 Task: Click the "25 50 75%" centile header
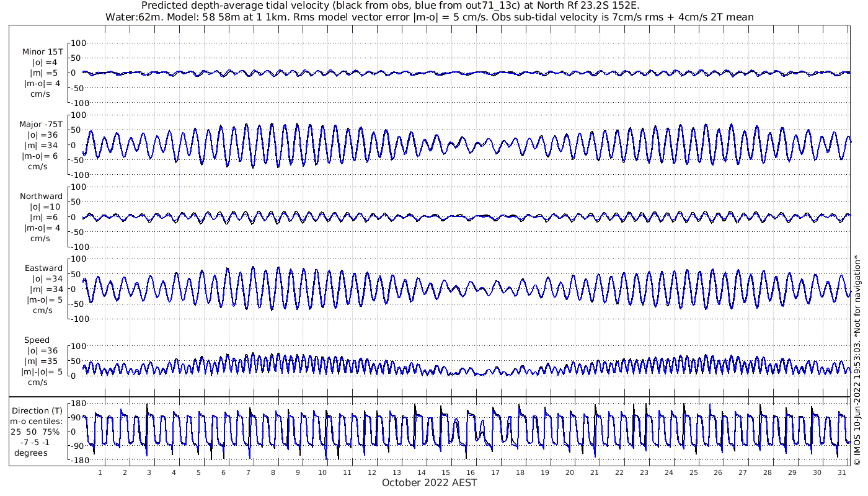35,432
